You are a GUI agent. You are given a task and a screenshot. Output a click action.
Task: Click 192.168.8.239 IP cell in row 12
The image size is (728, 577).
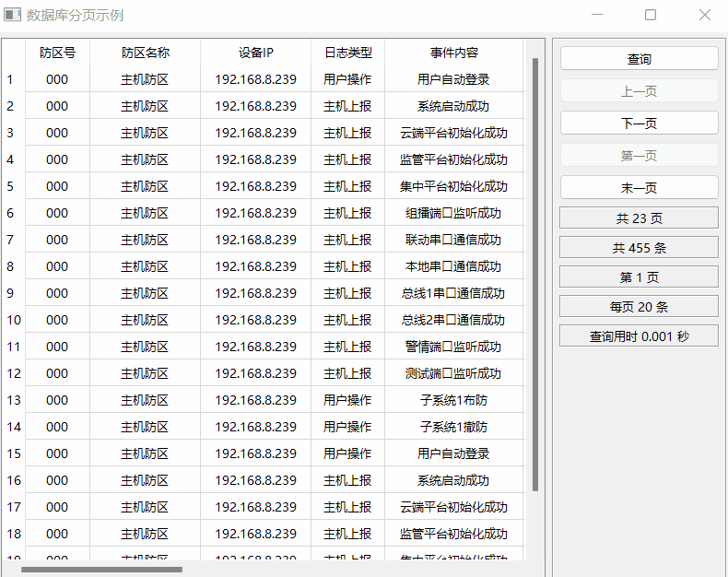(x=256, y=373)
